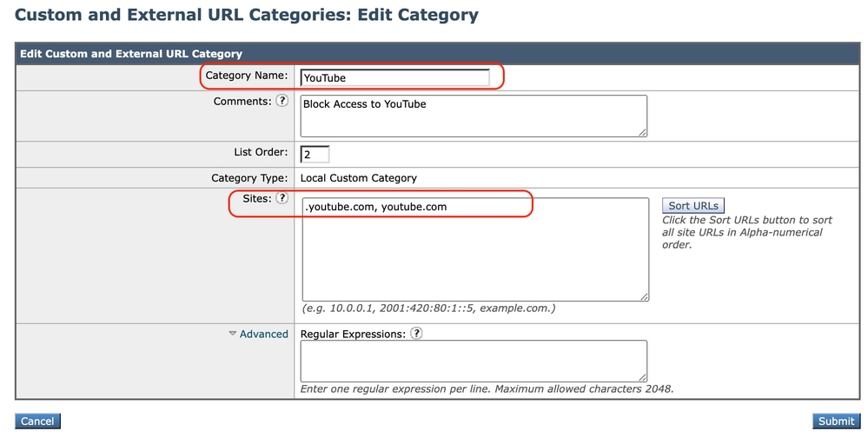Viewport: 868px width, 438px height.
Task: Click the Regular Expressions text box
Action: tap(474, 361)
